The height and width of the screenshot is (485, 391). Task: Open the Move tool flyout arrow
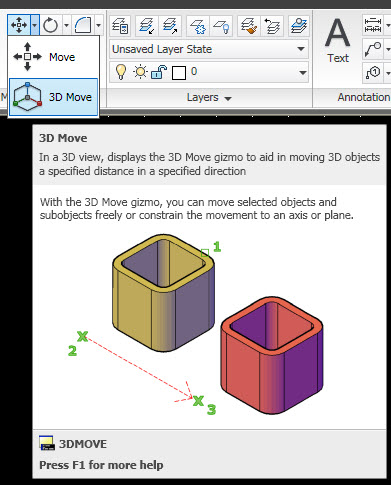tap(35, 25)
